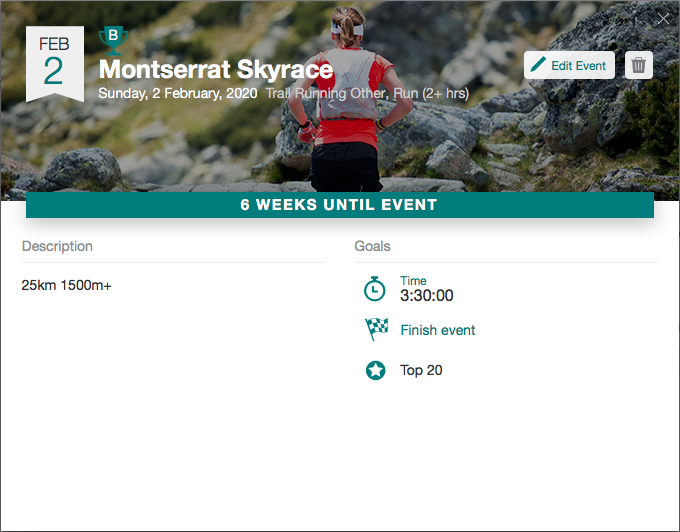The width and height of the screenshot is (680, 532).
Task: Click the Top 20 goal text
Action: coord(421,370)
